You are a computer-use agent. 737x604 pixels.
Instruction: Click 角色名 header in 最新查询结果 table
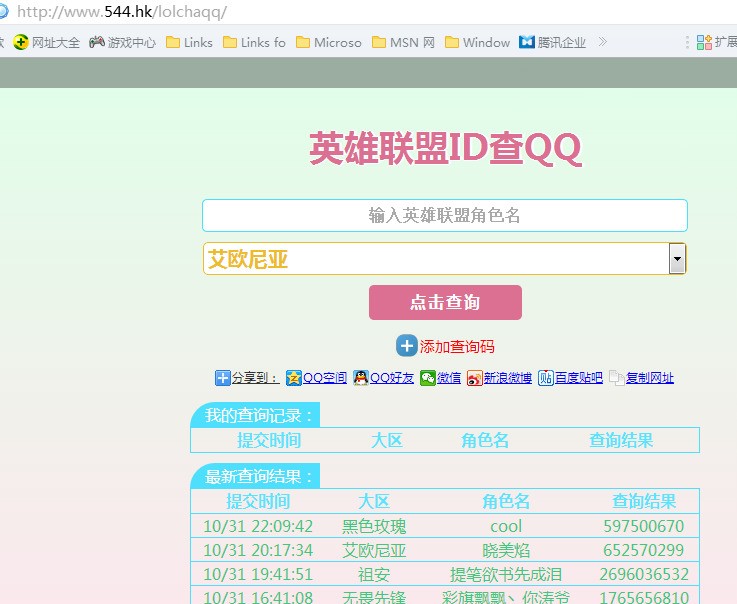pyautogui.click(x=506, y=502)
